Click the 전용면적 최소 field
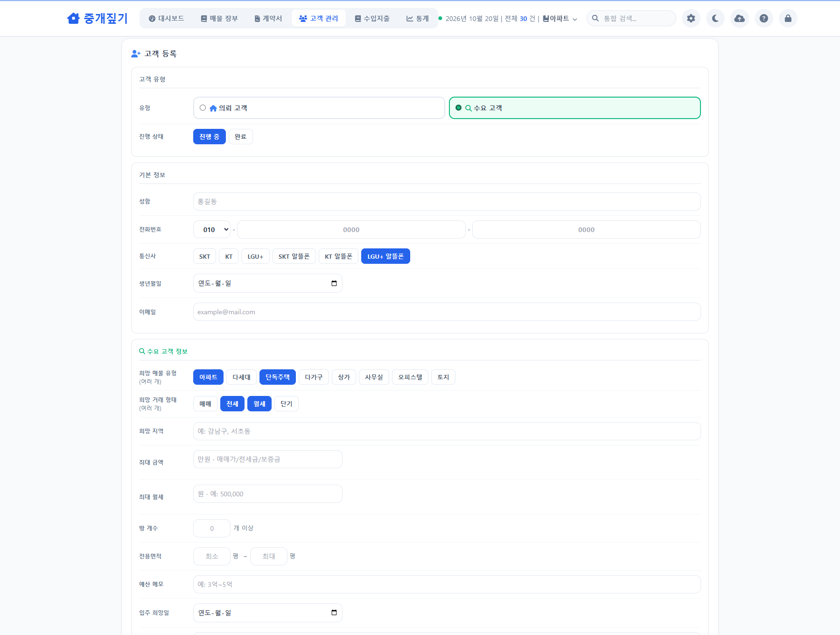This screenshot has width=840, height=635. [212, 556]
